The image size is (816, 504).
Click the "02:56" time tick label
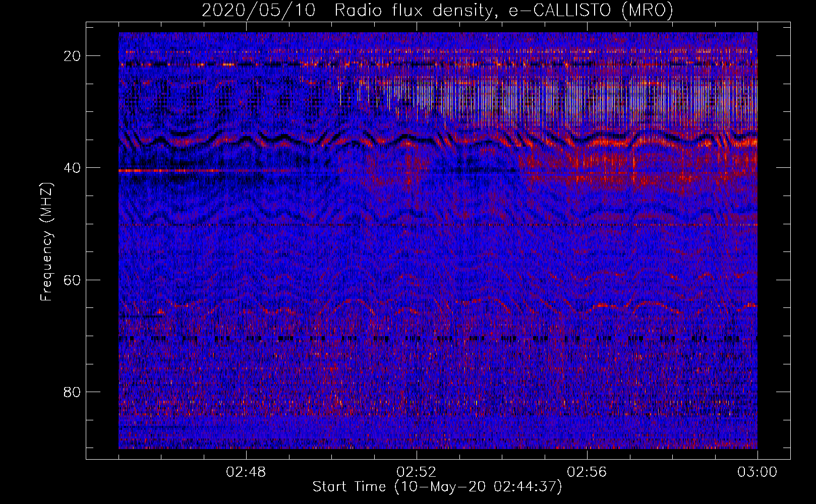(x=587, y=472)
